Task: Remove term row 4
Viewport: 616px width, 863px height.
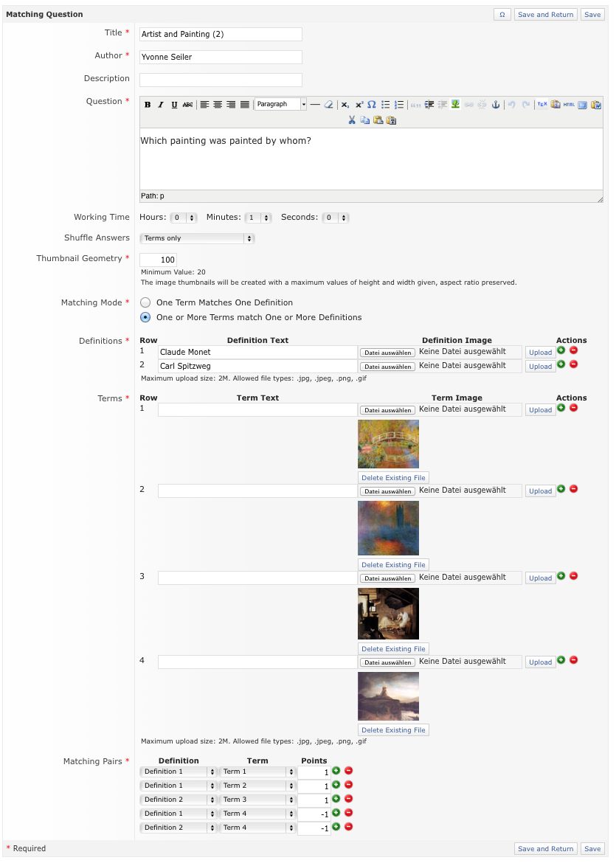Action: tap(574, 660)
